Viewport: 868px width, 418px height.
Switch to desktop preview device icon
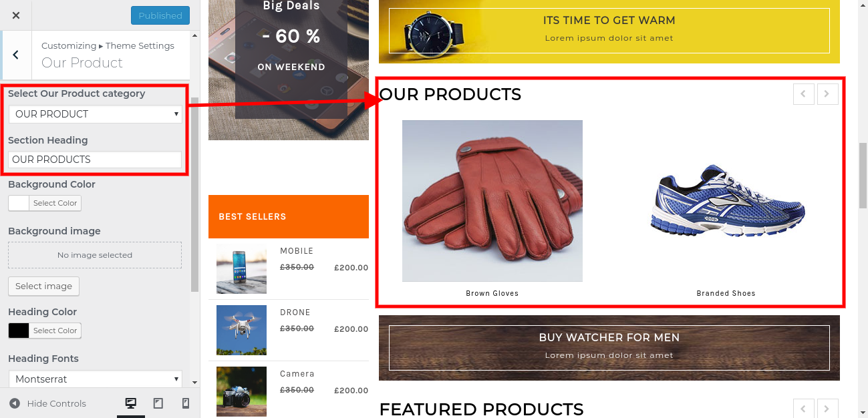(131, 403)
